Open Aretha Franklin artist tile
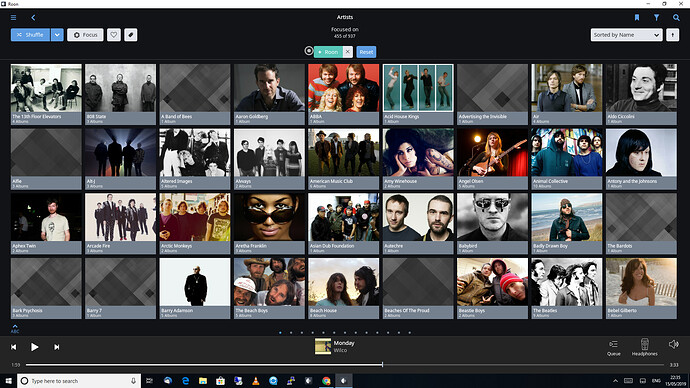 (x=269, y=223)
